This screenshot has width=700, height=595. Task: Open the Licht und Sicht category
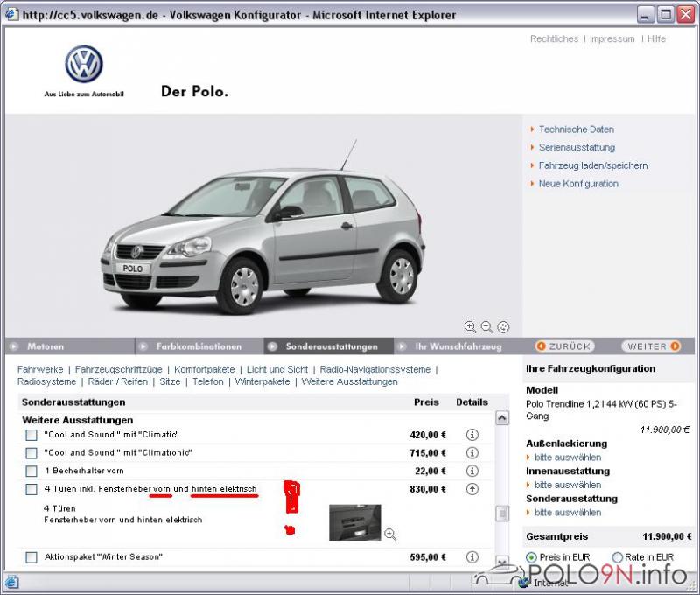[x=277, y=369]
